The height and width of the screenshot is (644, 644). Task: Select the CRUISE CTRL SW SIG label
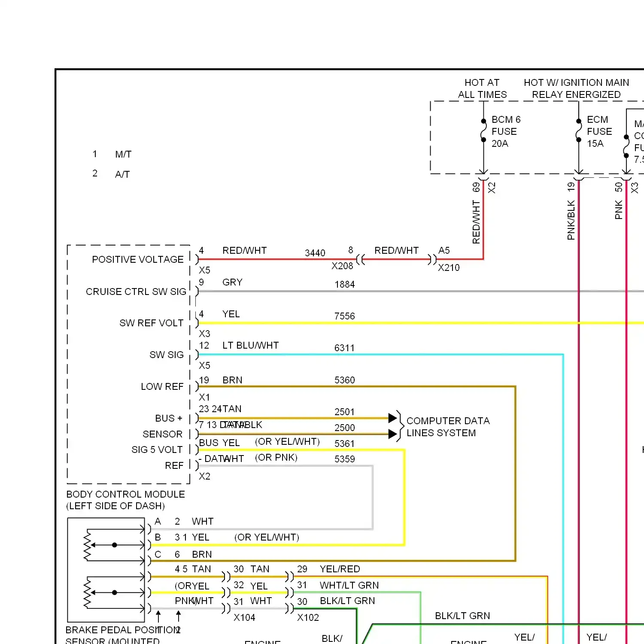[136, 292]
